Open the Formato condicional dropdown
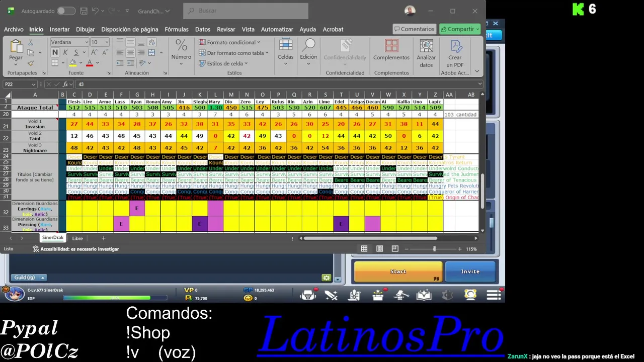Image resolution: width=644 pixels, height=362 pixels. click(230, 42)
